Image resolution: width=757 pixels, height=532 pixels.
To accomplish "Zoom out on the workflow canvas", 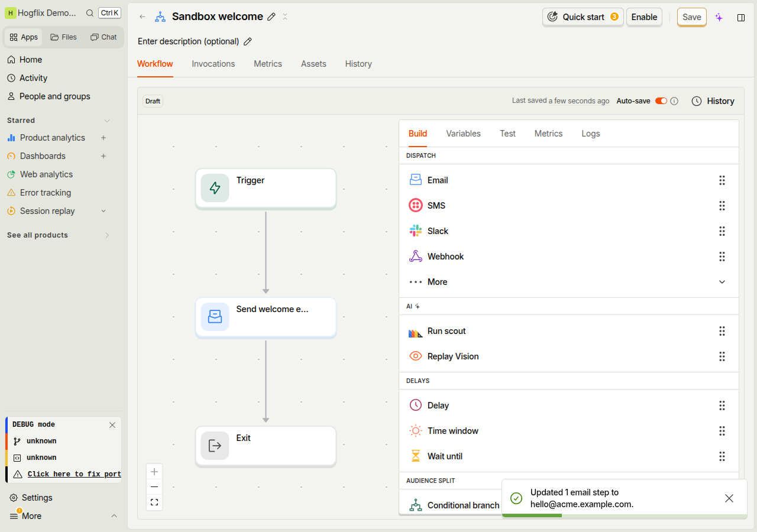I will (x=154, y=487).
